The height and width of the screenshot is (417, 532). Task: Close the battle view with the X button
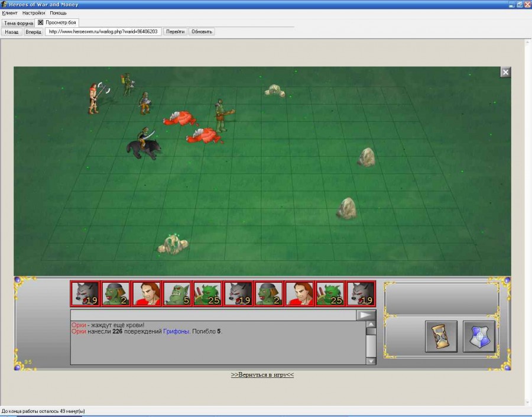point(505,72)
